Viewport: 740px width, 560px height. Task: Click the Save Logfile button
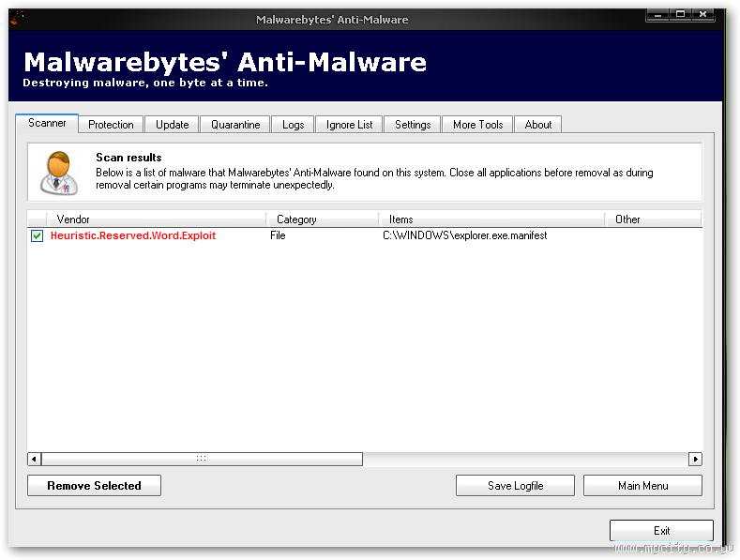(x=515, y=485)
